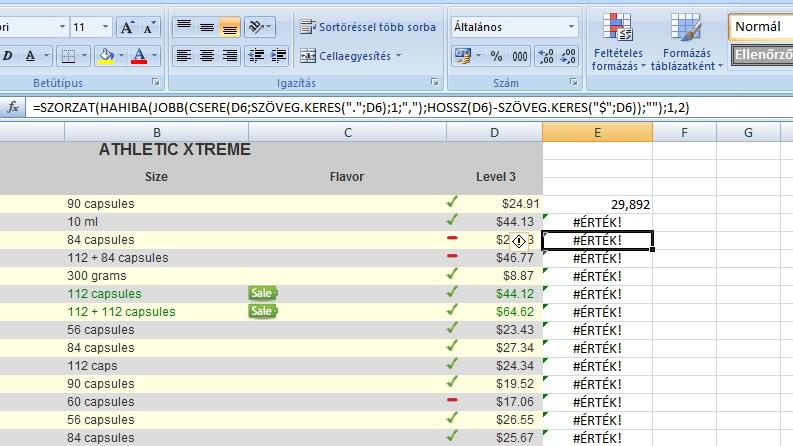Image resolution: width=793 pixels, height=446 pixels.
Task: Select column E header
Action: [597, 132]
